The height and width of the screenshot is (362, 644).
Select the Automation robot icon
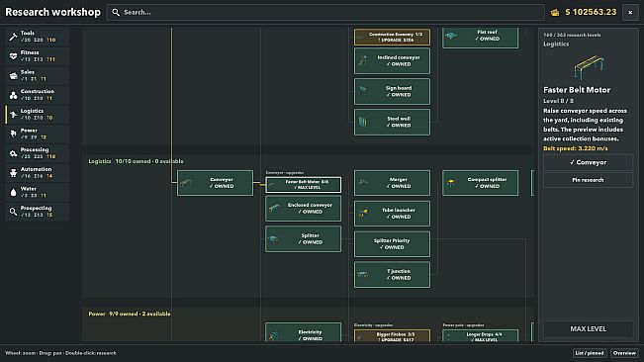[x=13, y=173]
